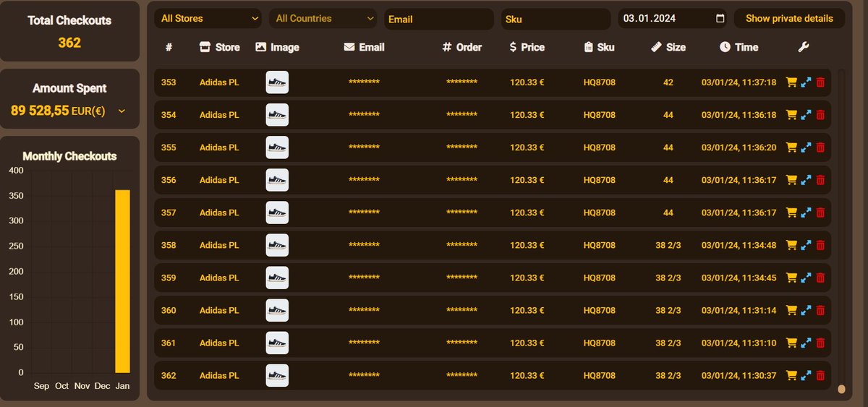Click the cart icon in row 353
Viewport: 868px width, 407px height.
tap(791, 82)
